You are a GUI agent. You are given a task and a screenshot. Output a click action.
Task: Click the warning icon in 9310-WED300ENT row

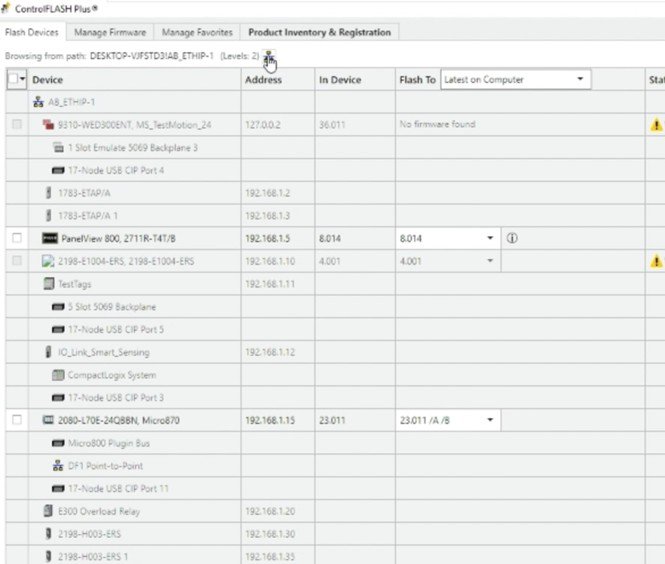tap(656, 125)
